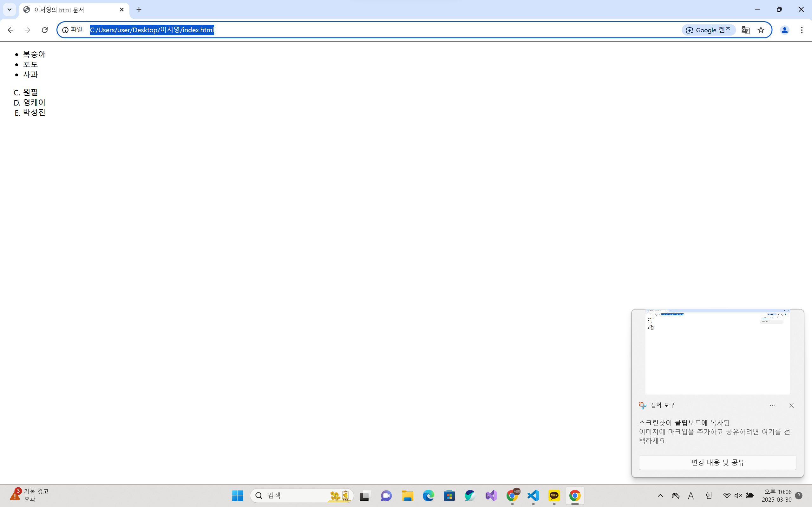
Task: Select the 이서영의 html 문서 tab
Action: coord(67,10)
